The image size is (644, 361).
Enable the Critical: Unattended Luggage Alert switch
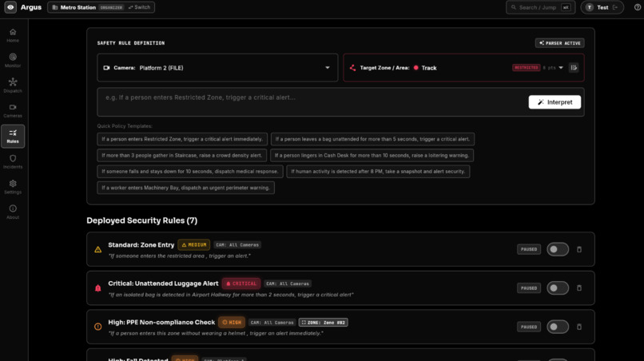[x=558, y=288]
